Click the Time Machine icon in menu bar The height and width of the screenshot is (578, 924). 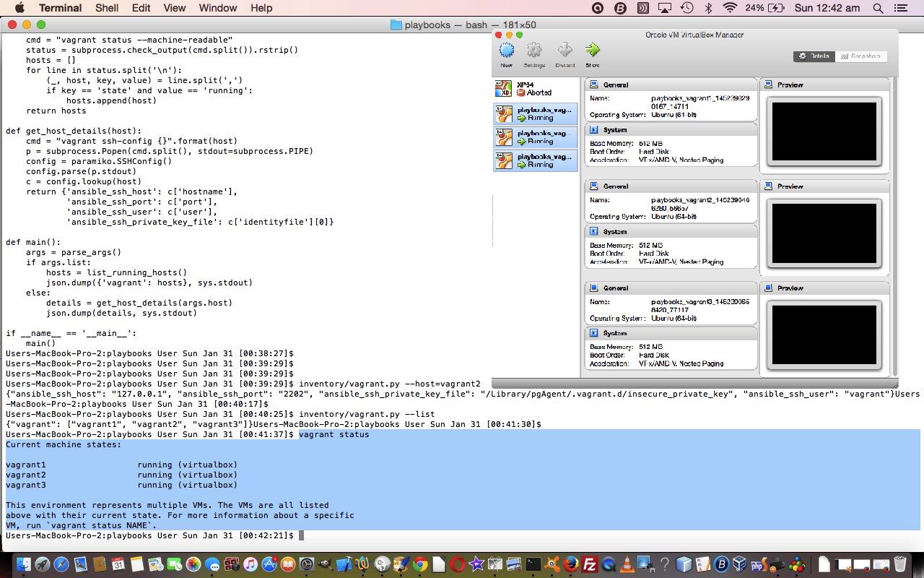pos(687,8)
